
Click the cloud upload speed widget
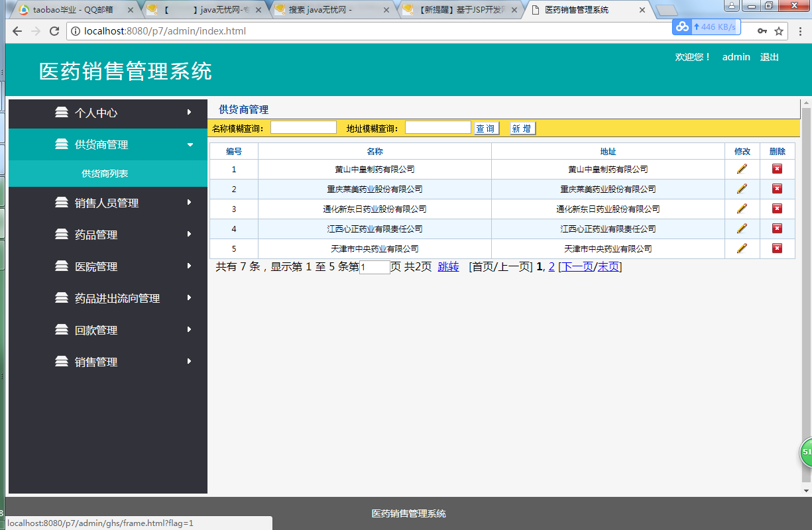click(x=706, y=27)
